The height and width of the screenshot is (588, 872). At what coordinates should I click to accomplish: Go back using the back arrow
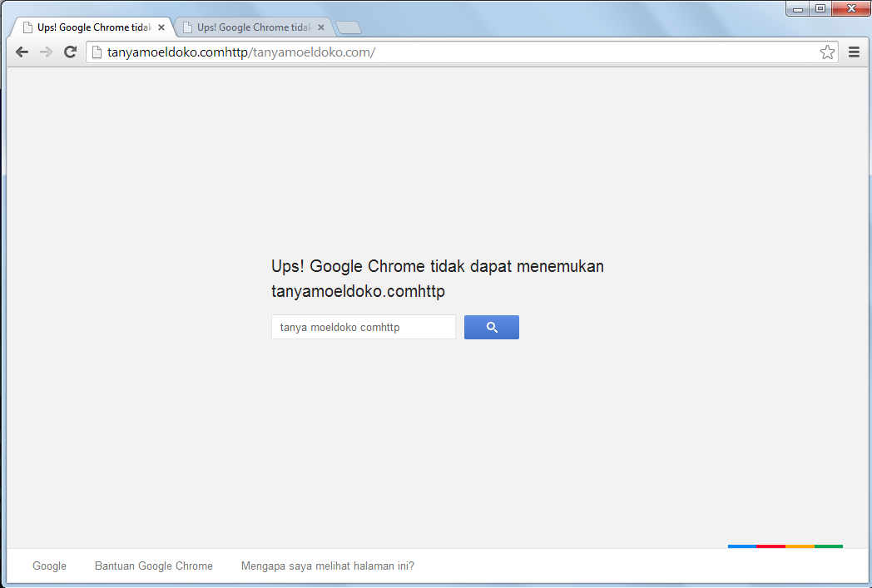(x=22, y=52)
